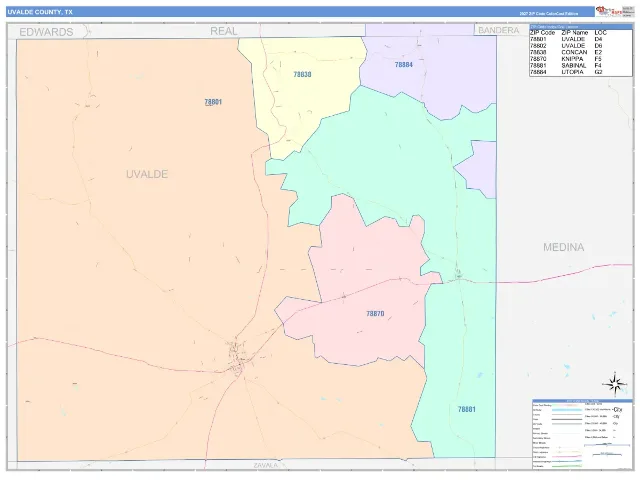Click the REAL county label
The width and height of the screenshot is (640, 480).
click(x=223, y=31)
